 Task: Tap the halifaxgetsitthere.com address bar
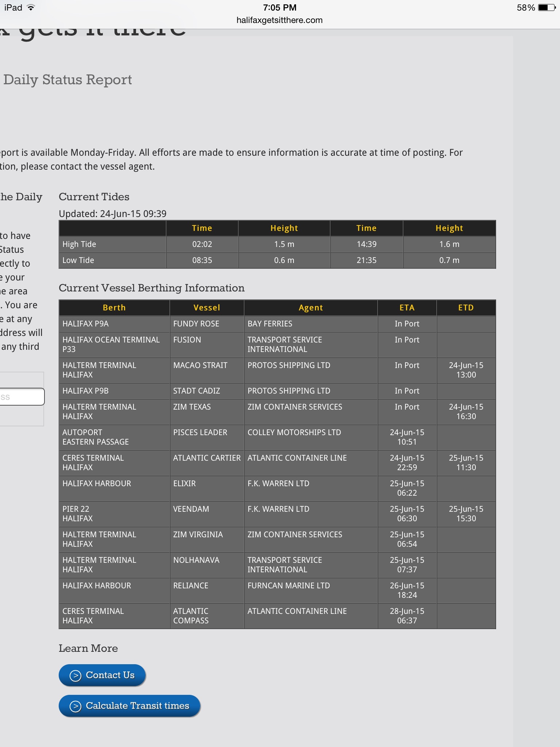coord(279,20)
